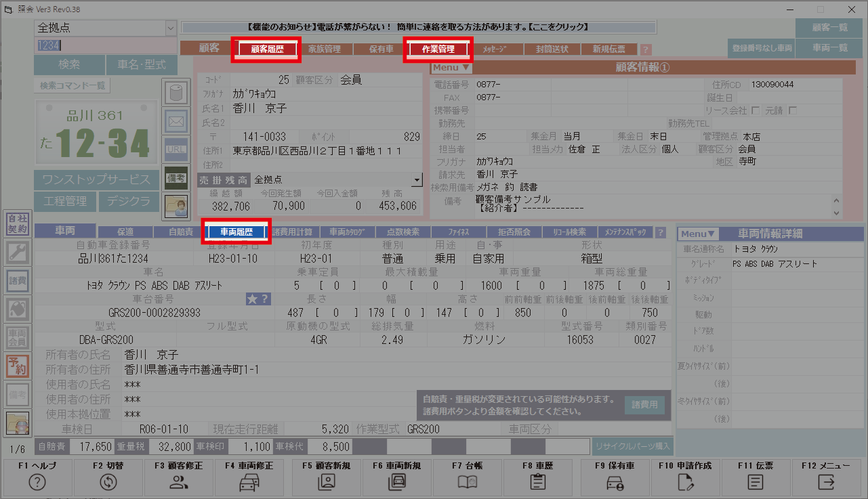Click F6 車両新規 icon
Image resolution: width=868 pixels, height=499 pixels.
(397, 482)
